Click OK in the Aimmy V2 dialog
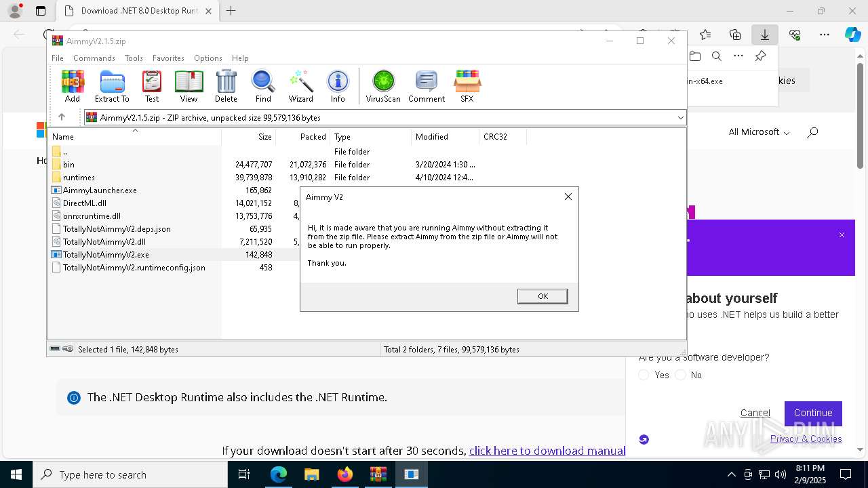Image resolution: width=868 pixels, height=488 pixels. coord(542,296)
